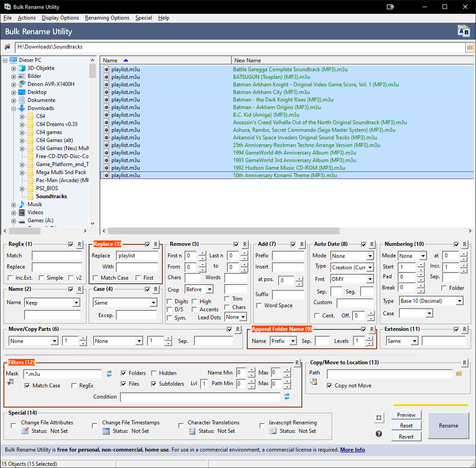Click the Change File Attributes status icon

(x=25, y=431)
